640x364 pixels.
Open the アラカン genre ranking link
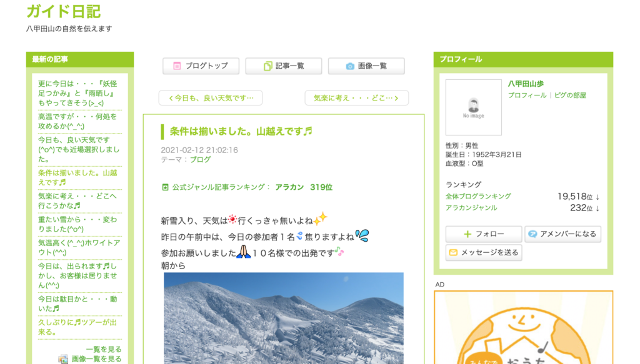[289, 187]
